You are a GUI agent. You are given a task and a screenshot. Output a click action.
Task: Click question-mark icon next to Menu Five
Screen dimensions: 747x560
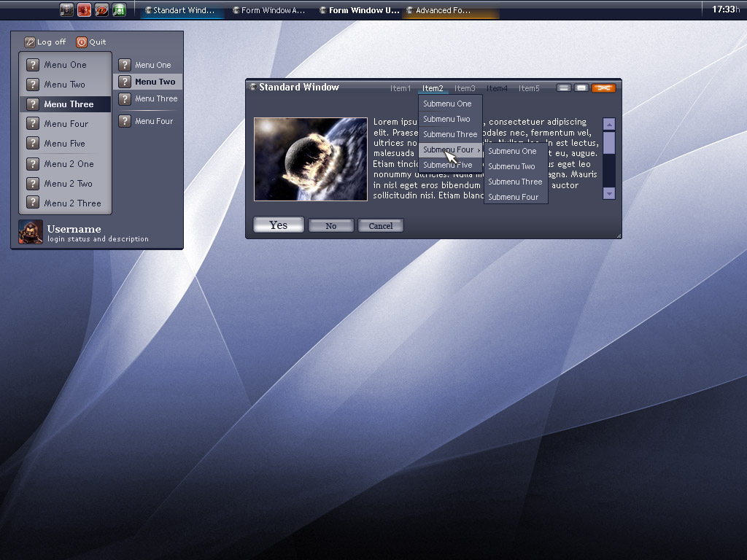(33, 144)
